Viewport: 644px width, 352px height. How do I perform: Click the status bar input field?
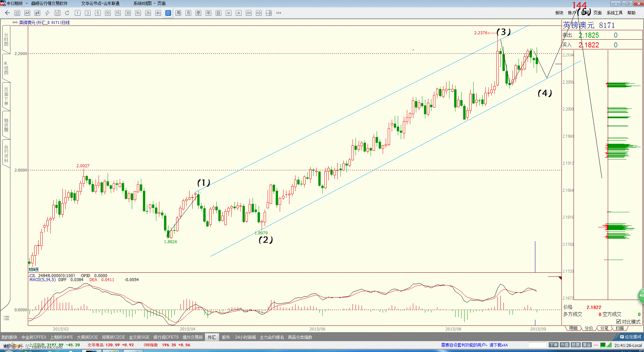[x=537, y=345]
